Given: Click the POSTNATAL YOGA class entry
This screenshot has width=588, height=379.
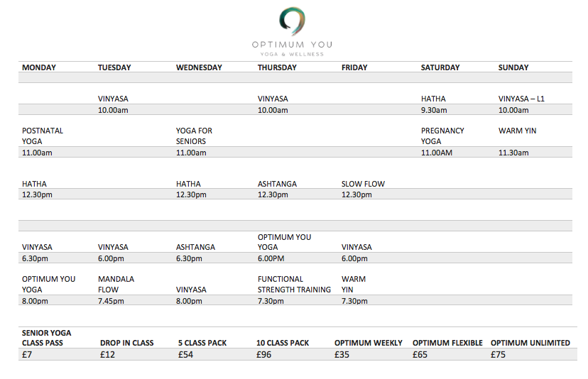Looking at the screenshot, I should (43, 136).
